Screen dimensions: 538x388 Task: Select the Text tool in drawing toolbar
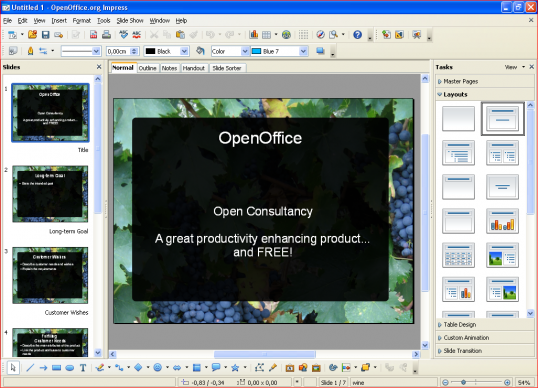click(x=83, y=368)
